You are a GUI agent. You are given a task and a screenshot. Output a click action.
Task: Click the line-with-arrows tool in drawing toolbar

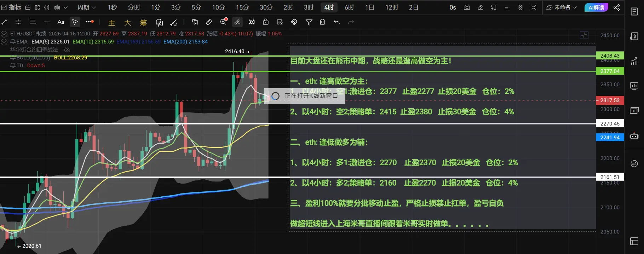(174, 23)
